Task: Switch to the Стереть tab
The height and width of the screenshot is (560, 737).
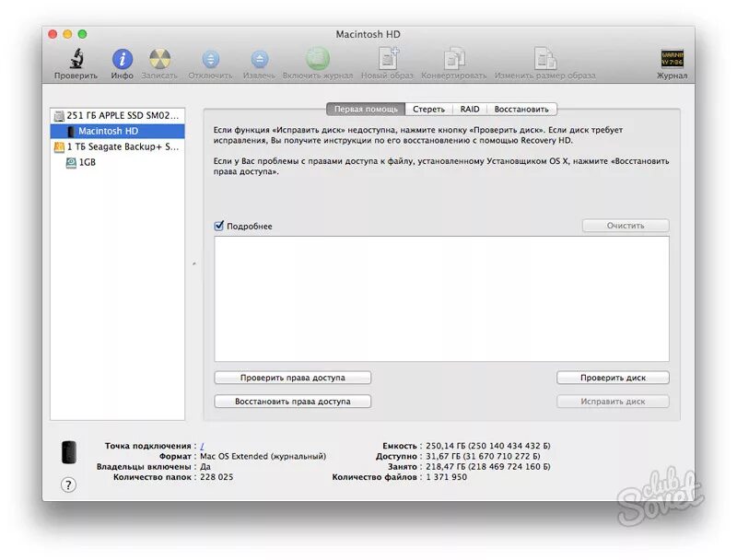Action: 428,109
